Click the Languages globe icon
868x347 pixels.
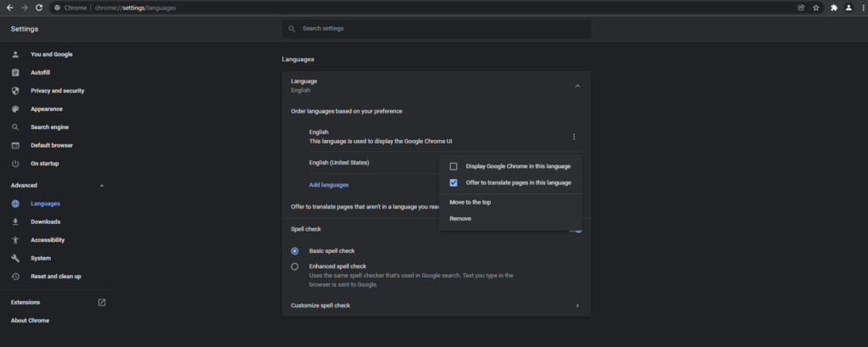15,204
